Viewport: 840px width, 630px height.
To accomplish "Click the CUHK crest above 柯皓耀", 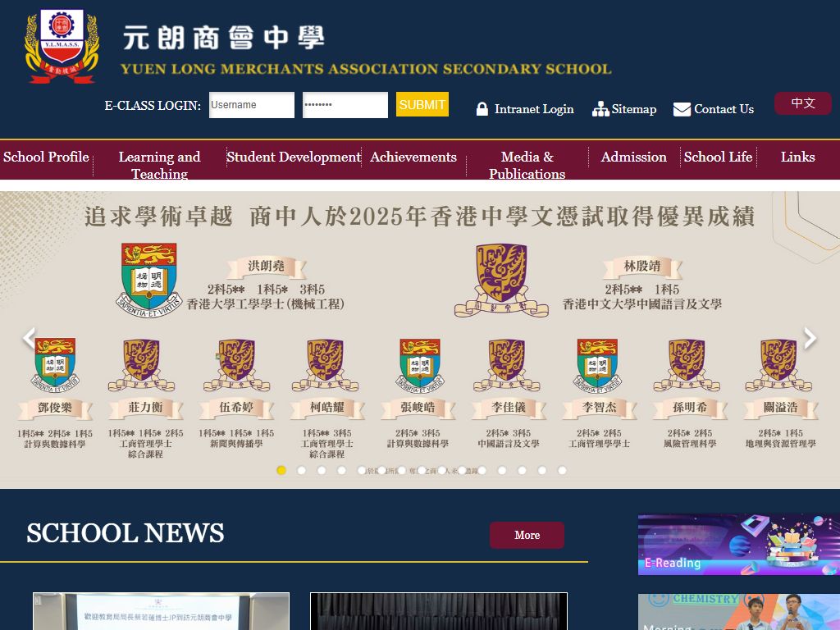I will [325, 365].
